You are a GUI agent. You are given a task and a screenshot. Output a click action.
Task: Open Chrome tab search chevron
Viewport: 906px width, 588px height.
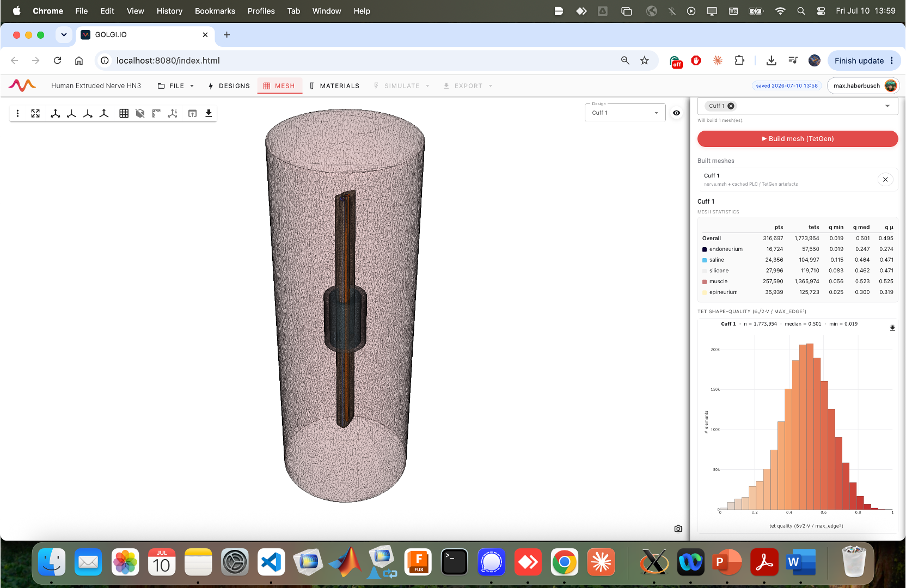click(x=64, y=35)
